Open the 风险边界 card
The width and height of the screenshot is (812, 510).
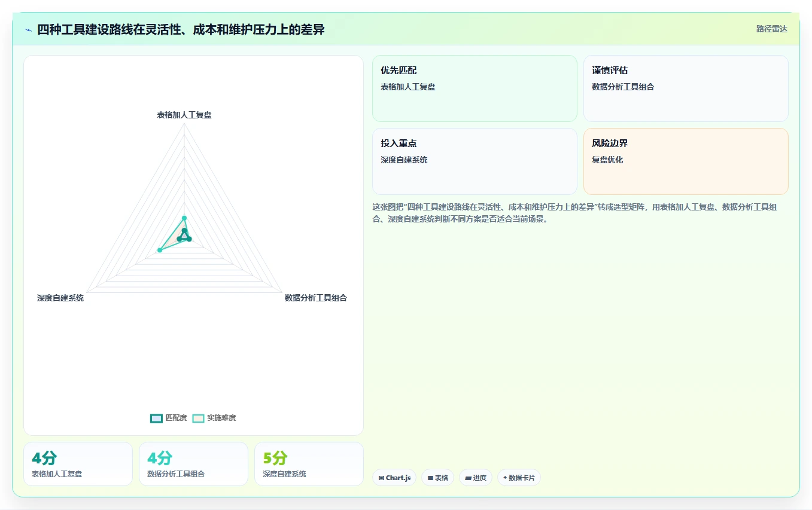pos(686,161)
